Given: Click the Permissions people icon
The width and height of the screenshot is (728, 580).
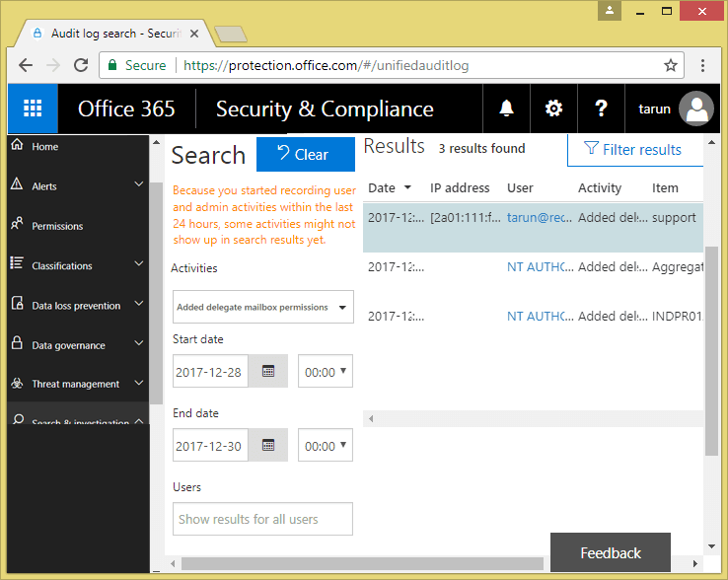Looking at the screenshot, I should tap(17, 223).
